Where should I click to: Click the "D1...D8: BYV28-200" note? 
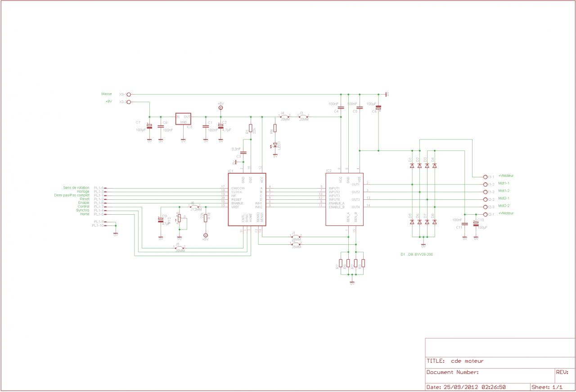(x=417, y=254)
